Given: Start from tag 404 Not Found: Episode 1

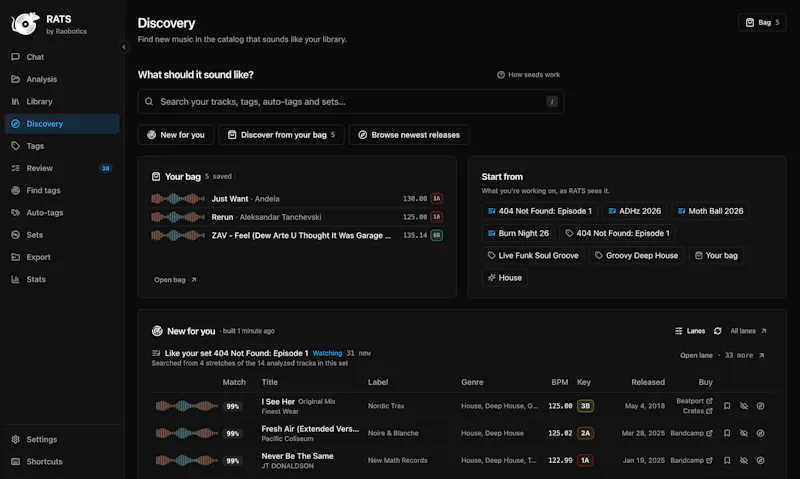Looking at the screenshot, I should pos(617,233).
